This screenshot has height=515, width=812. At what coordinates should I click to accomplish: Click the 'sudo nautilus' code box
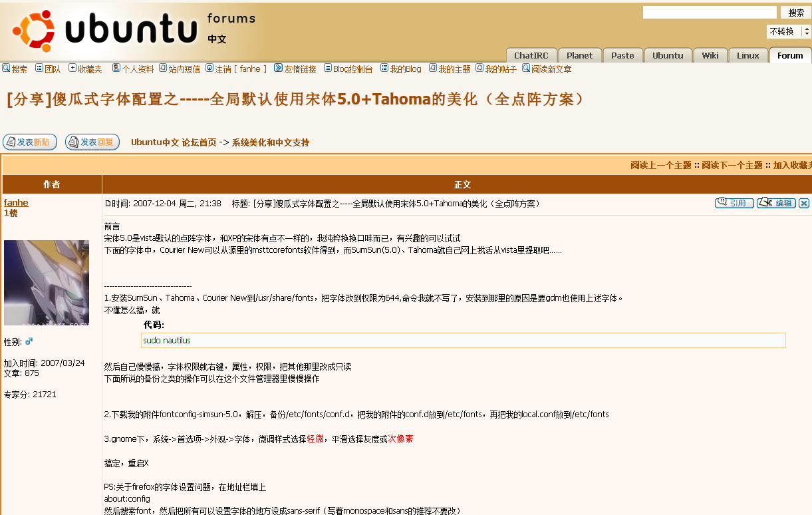pos(464,341)
